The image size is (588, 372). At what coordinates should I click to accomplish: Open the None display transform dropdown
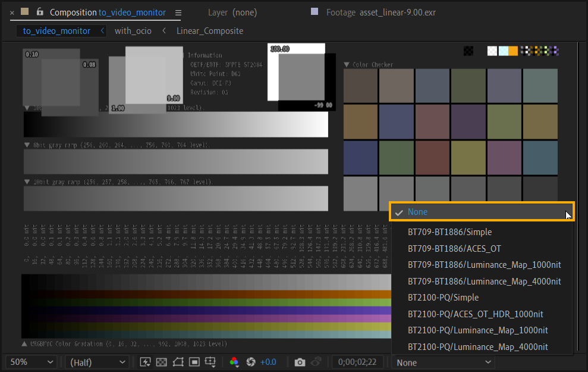(x=444, y=362)
